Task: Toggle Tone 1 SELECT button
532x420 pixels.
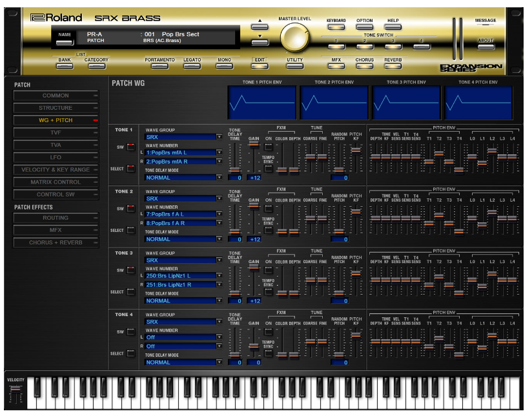Action: [131, 169]
